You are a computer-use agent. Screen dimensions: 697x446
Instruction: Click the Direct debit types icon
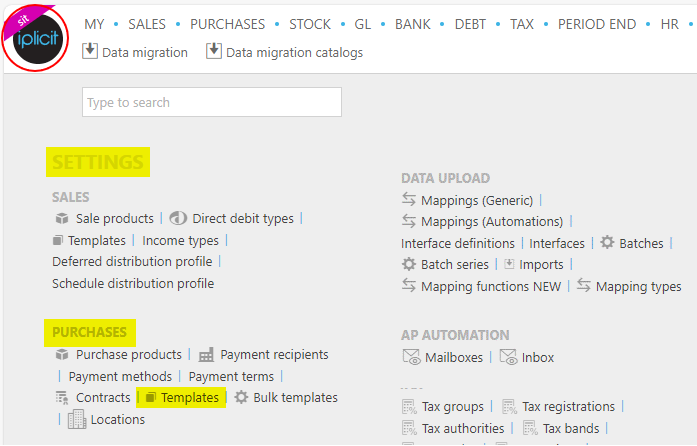pyautogui.click(x=178, y=218)
